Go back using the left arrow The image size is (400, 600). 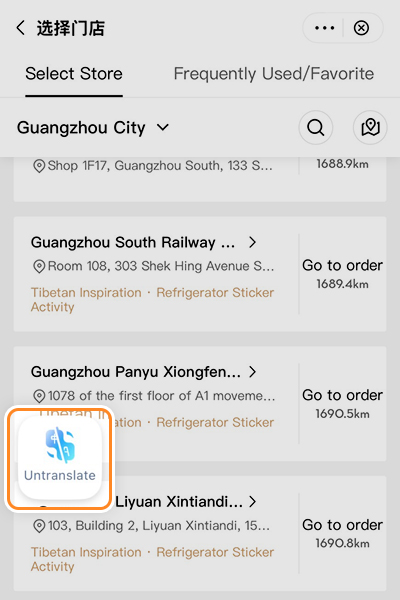coord(21,28)
